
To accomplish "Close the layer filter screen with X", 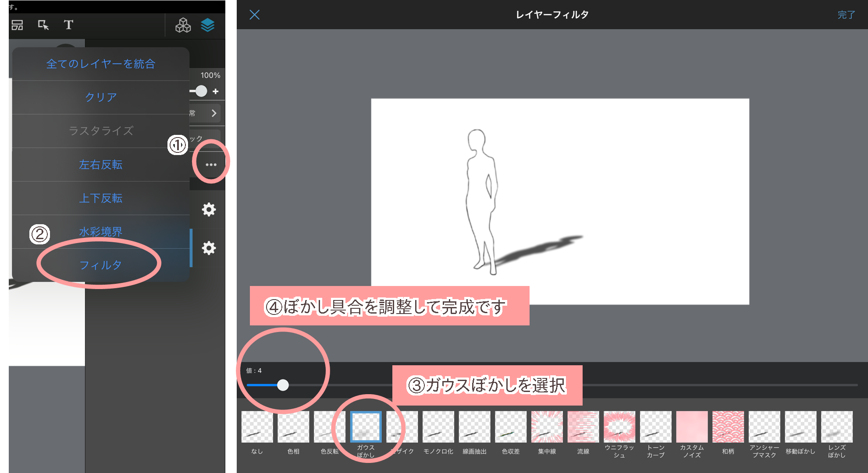I will (x=254, y=14).
